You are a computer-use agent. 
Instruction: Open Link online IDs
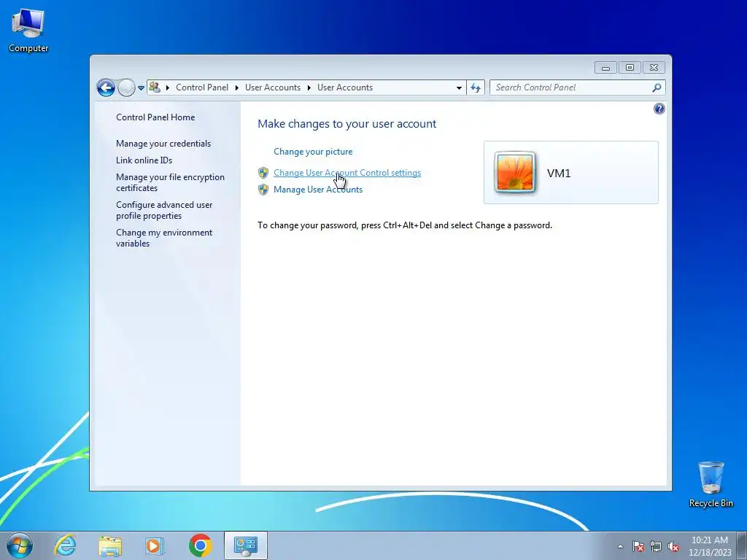pos(144,160)
